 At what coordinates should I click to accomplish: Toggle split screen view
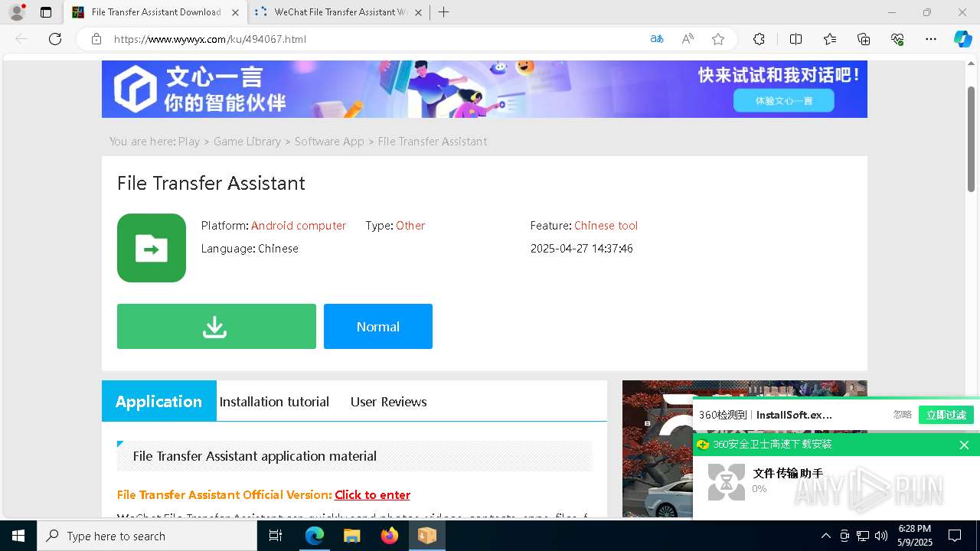coord(795,39)
